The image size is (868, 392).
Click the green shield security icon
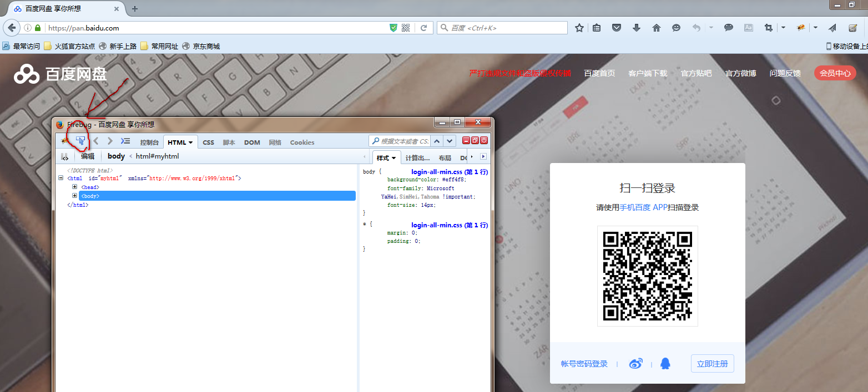pos(393,28)
